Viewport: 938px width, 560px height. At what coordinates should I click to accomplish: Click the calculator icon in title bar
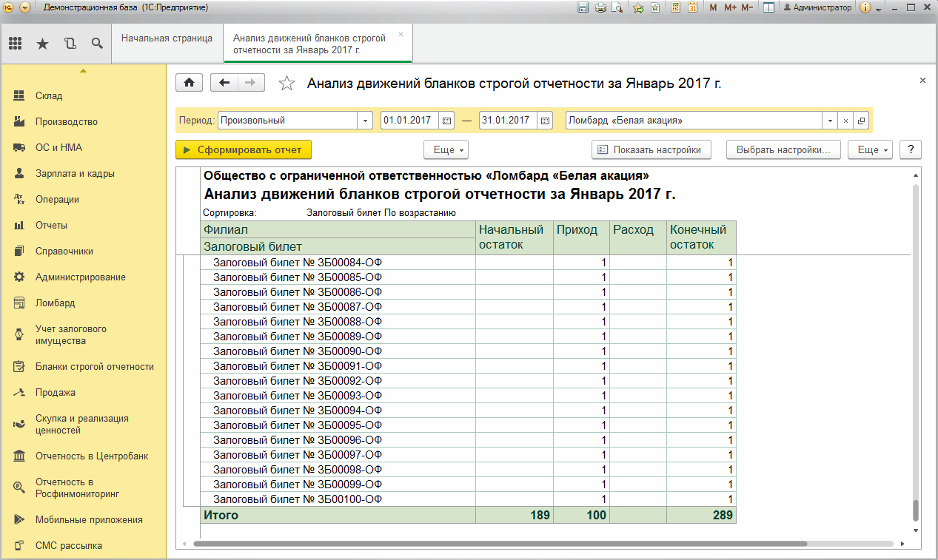(x=676, y=7)
